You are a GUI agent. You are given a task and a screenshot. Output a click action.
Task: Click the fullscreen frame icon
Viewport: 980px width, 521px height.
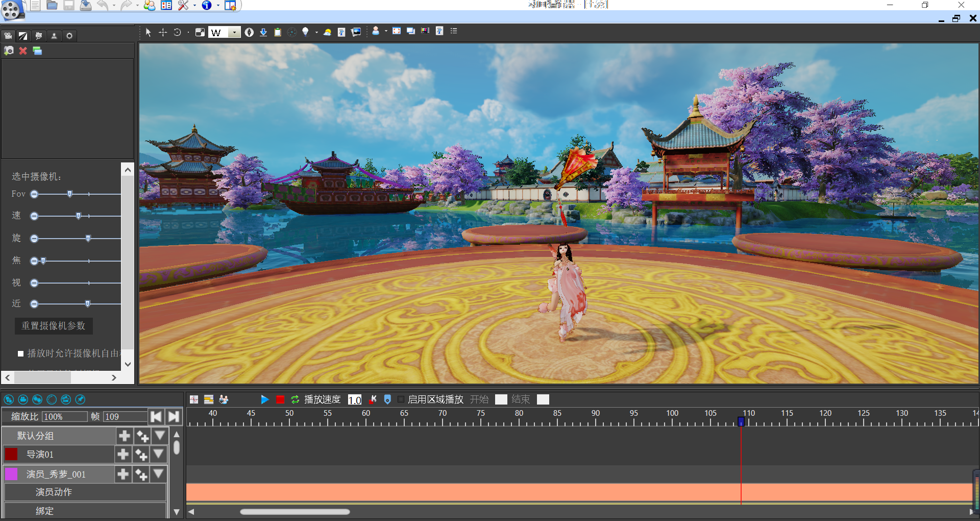click(397, 31)
